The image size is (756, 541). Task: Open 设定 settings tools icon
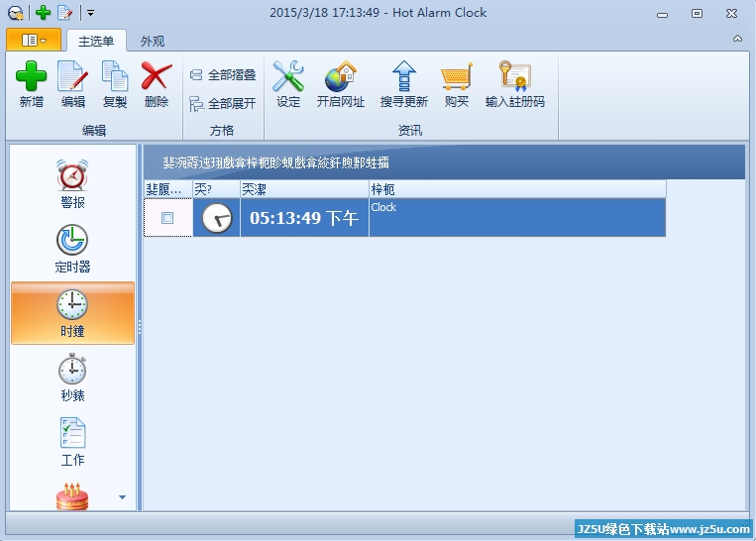pyautogui.click(x=288, y=76)
